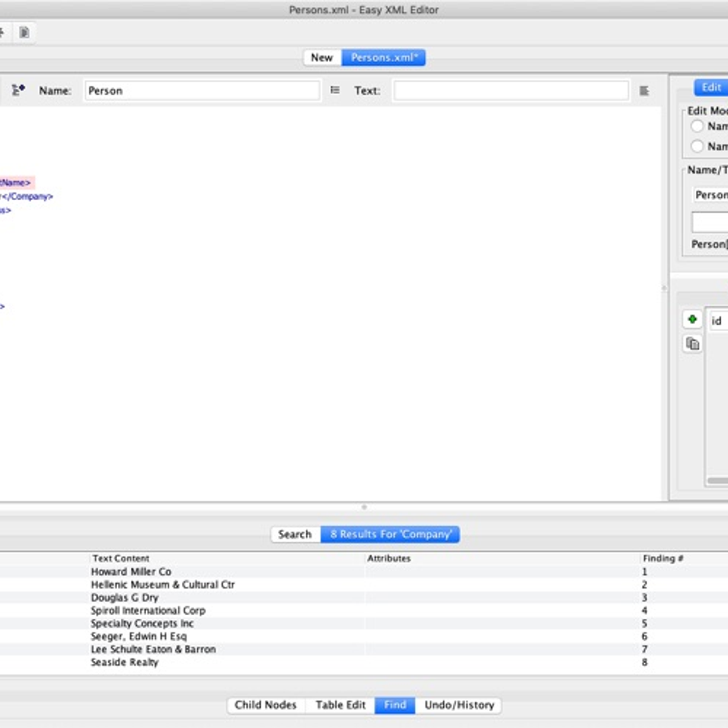Screen dimensions: 728x728
Task: Click the attribute table horizontal scrollbar
Action: click(x=717, y=480)
